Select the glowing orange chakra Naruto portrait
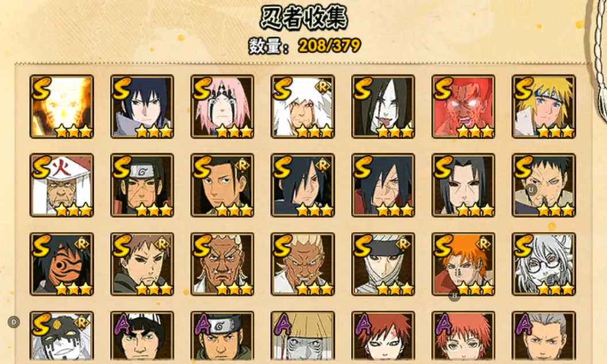 (62, 107)
